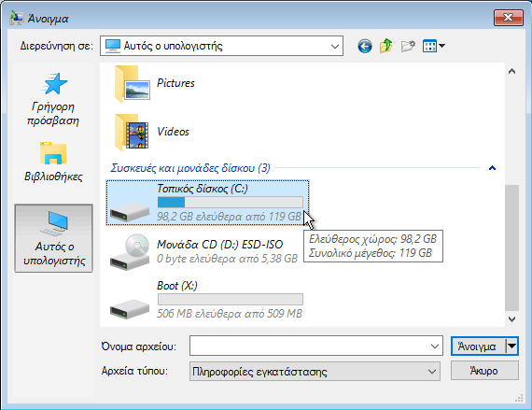
Task: Open the view menu icon
Action: [x=429, y=46]
